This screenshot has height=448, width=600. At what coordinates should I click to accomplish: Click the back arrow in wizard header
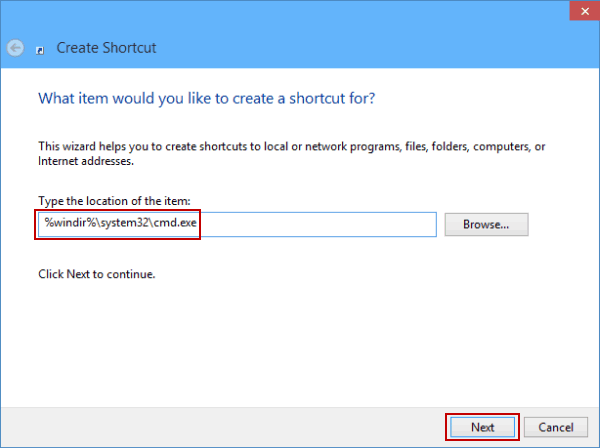[x=15, y=47]
